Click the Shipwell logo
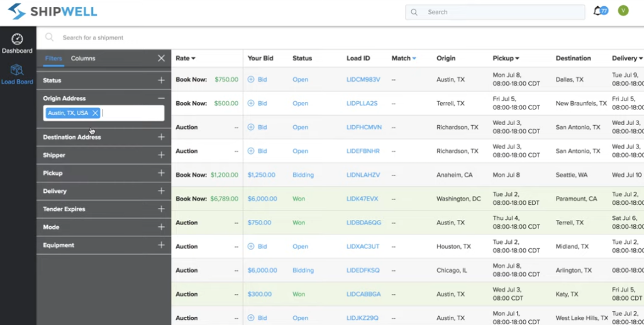The image size is (644, 325). [53, 11]
